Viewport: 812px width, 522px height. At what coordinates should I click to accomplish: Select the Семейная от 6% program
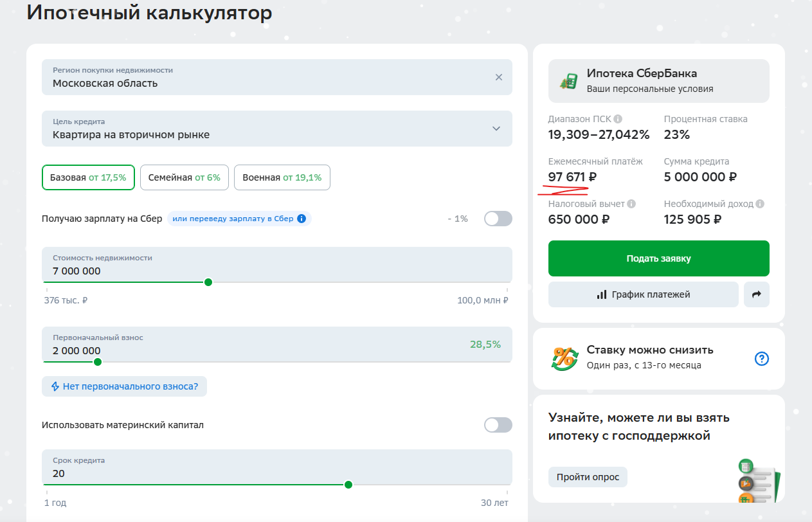[x=184, y=177]
